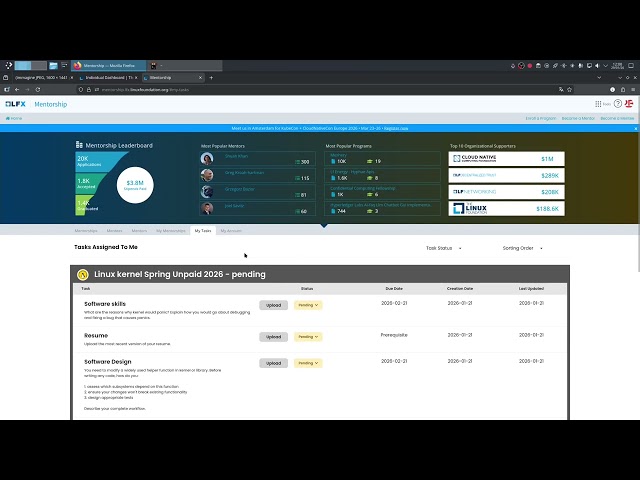Click the Greg Kroah-Hartman mentor name
The height and width of the screenshot is (480, 640).
click(244, 173)
